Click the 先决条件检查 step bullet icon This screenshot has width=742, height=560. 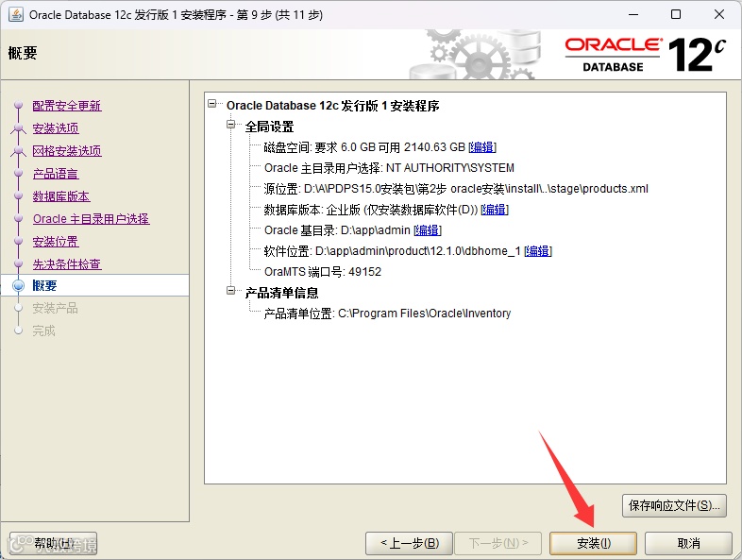19,264
